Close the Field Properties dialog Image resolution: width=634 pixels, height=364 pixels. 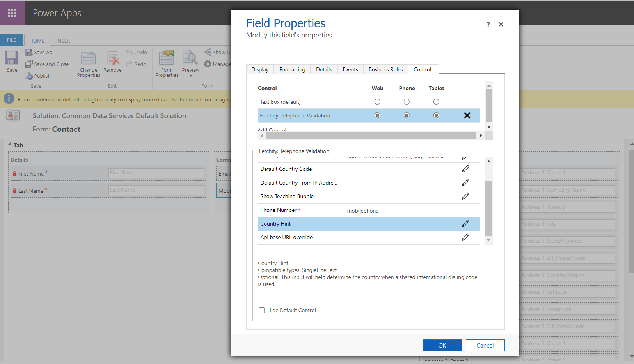click(501, 24)
